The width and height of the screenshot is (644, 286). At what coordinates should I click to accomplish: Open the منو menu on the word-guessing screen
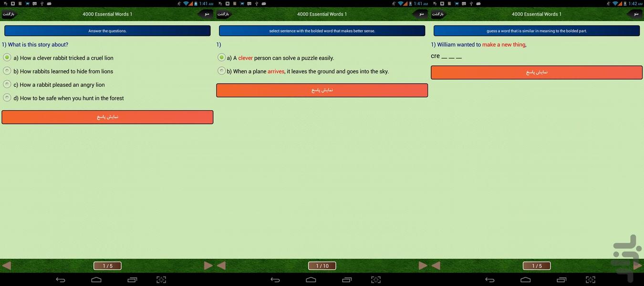coord(636,14)
